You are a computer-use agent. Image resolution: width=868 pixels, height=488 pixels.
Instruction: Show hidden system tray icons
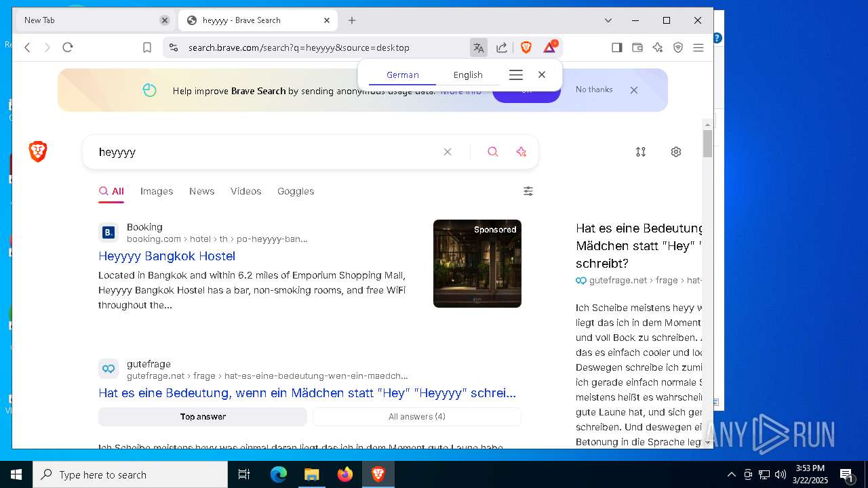[731, 474]
